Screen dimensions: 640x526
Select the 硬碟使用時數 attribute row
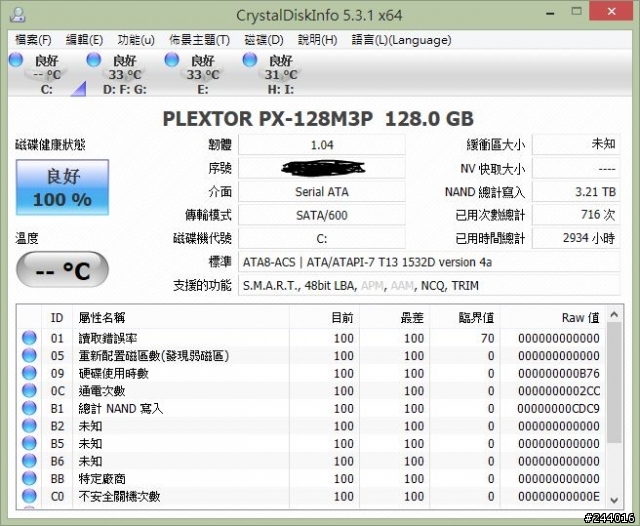[311, 373]
